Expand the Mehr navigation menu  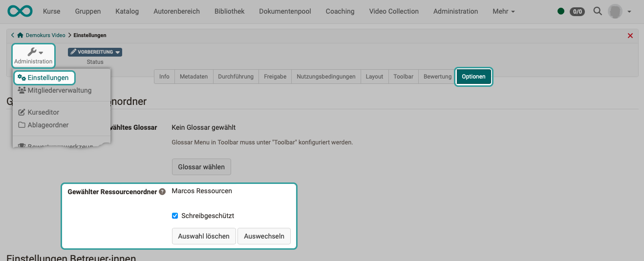pos(504,11)
